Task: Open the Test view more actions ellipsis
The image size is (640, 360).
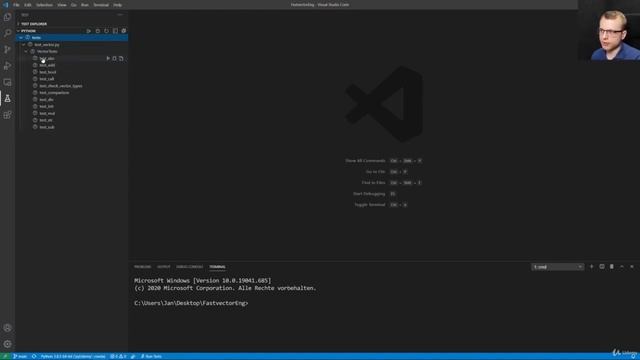Action: (x=120, y=15)
